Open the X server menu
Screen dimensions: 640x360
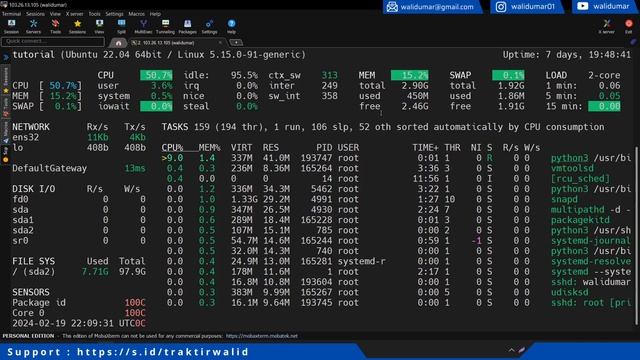click(74, 14)
